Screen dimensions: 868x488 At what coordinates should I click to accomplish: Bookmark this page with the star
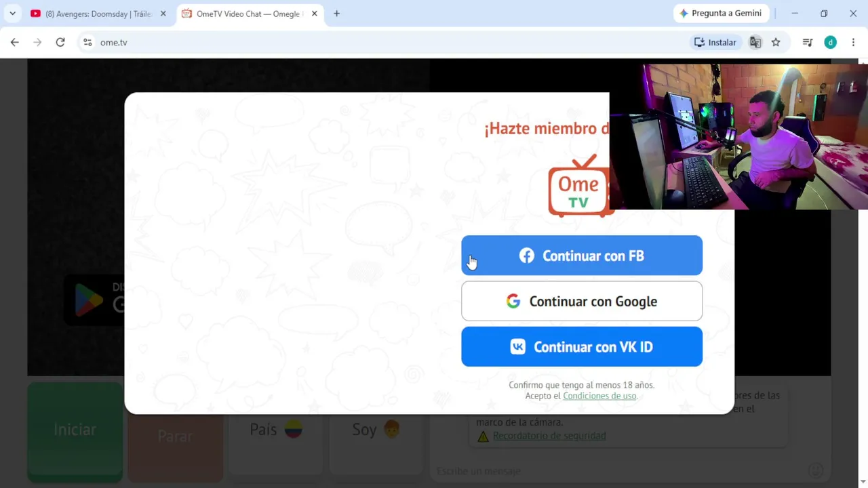click(x=776, y=42)
